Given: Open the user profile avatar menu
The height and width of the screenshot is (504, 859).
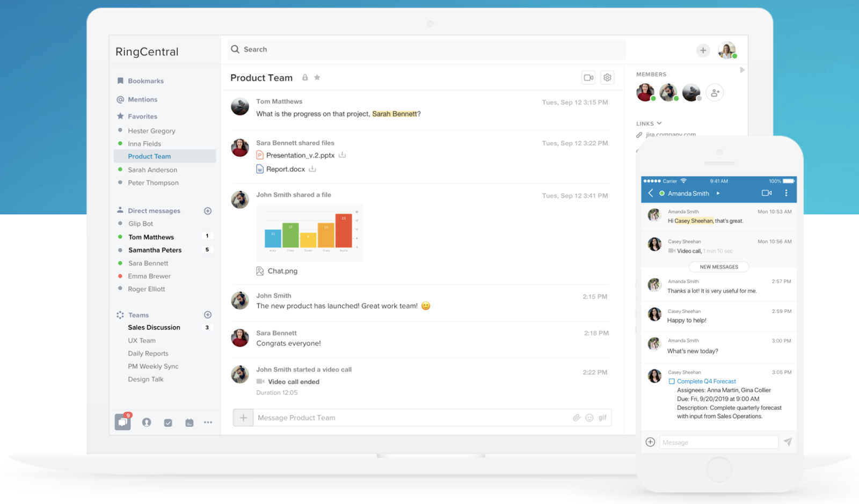Looking at the screenshot, I should (x=727, y=50).
